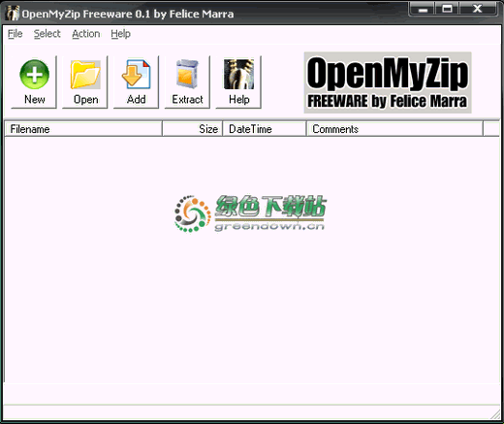
Task: Click the resize grip in the status bar corner
Action: [x=494, y=413]
